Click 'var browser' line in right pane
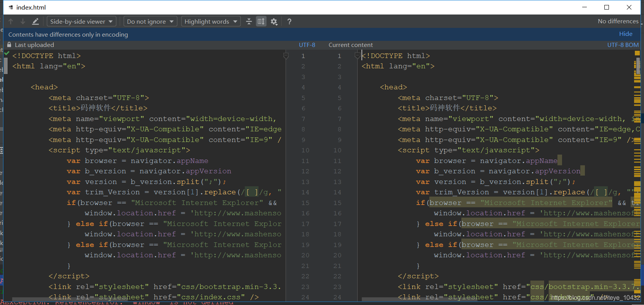This screenshot has width=644, height=305. (x=487, y=161)
